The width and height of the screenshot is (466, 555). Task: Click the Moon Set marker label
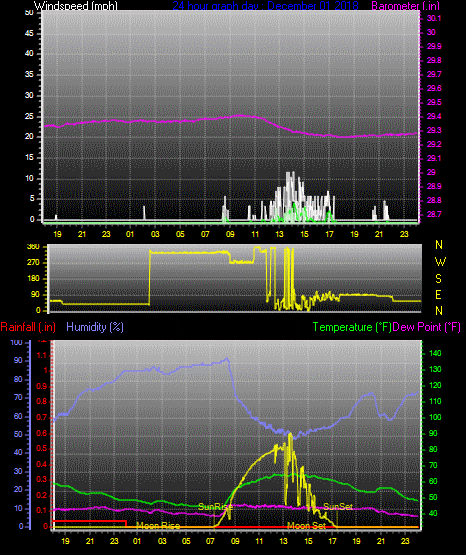click(306, 526)
